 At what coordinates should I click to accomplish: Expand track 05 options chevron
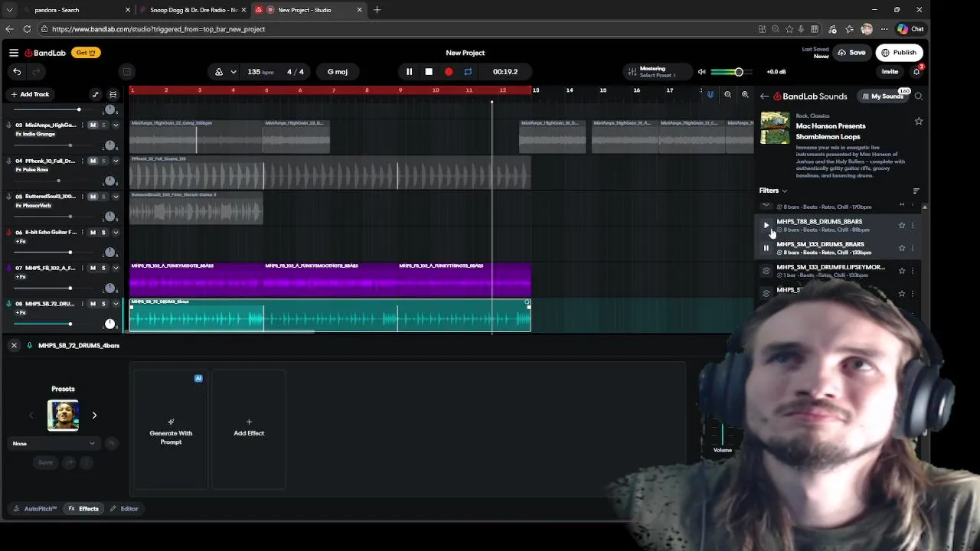[116, 197]
